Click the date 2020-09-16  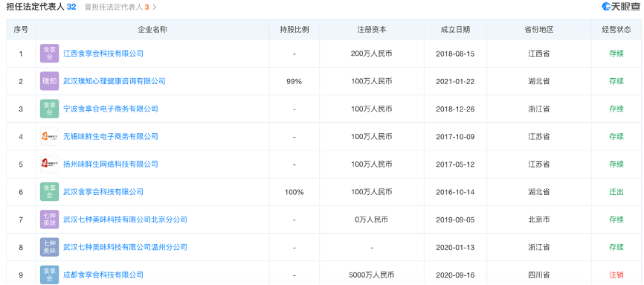(x=455, y=275)
